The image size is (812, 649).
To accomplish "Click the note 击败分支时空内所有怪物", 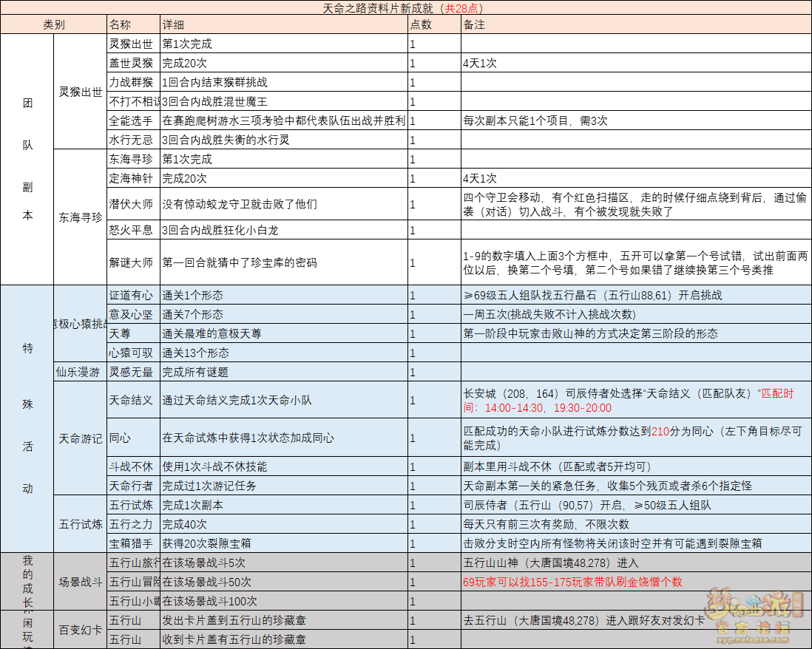I will point(637,543).
